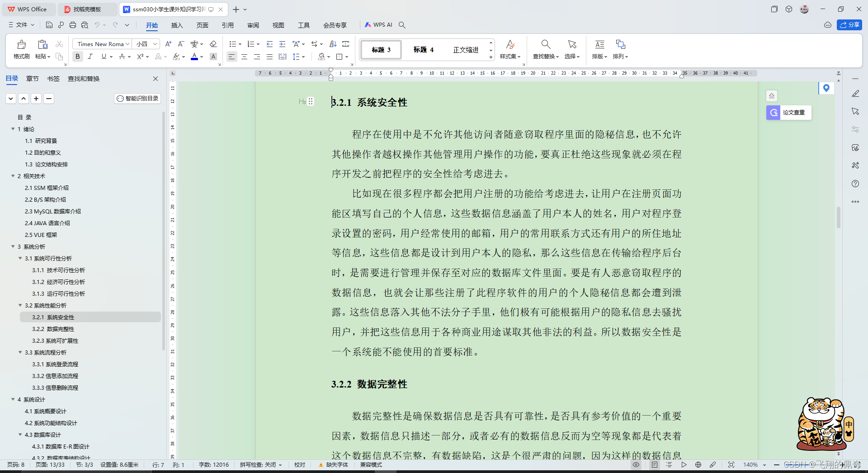The image size is (868, 473).
Task: Open the font name dropdown
Action: coord(127,44)
